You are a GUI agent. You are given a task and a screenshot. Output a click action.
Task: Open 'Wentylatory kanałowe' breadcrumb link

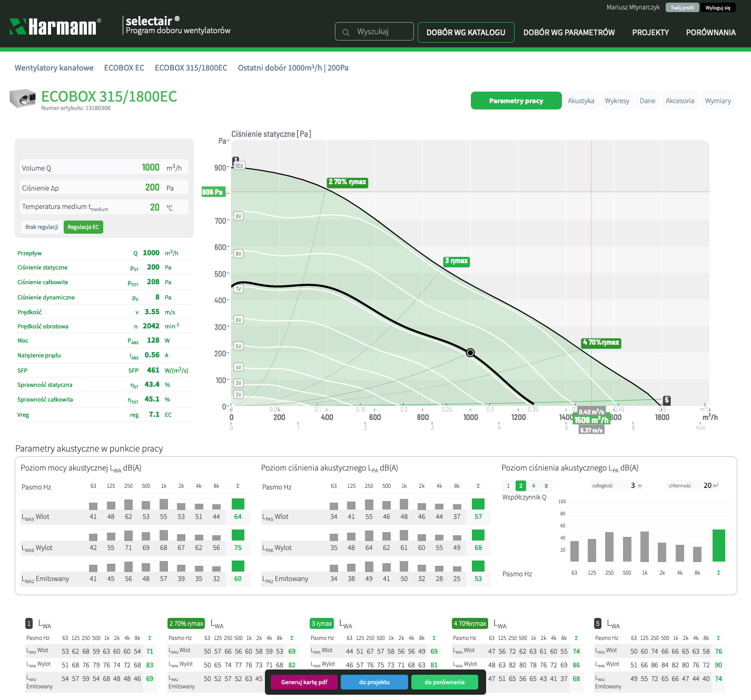point(54,68)
